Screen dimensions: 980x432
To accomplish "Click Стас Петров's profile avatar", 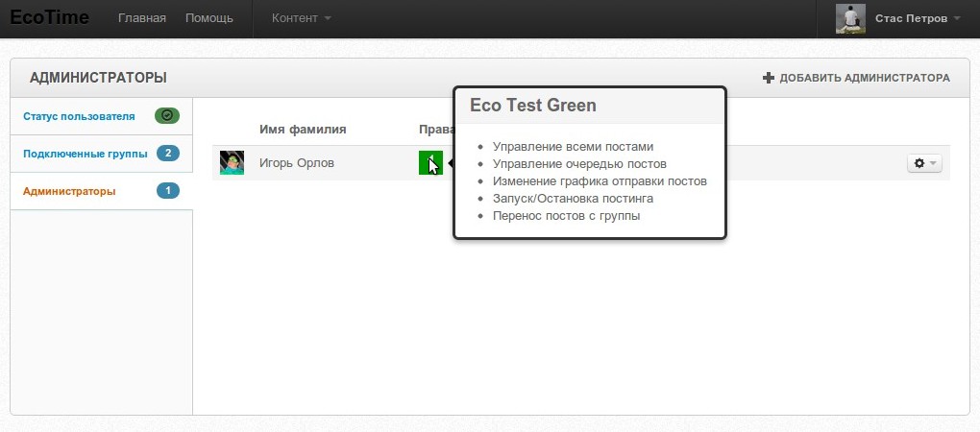I will click(850, 18).
